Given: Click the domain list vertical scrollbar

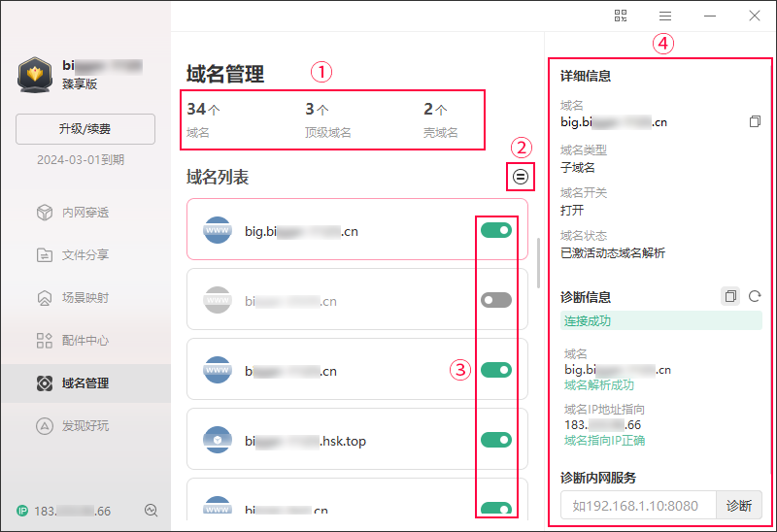Looking at the screenshot, I should (x=539, y=262).
